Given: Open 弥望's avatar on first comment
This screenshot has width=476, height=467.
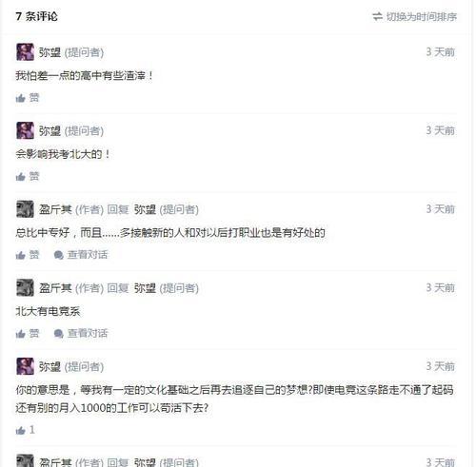Looking at the screenshot, I should tap(25, 52).
